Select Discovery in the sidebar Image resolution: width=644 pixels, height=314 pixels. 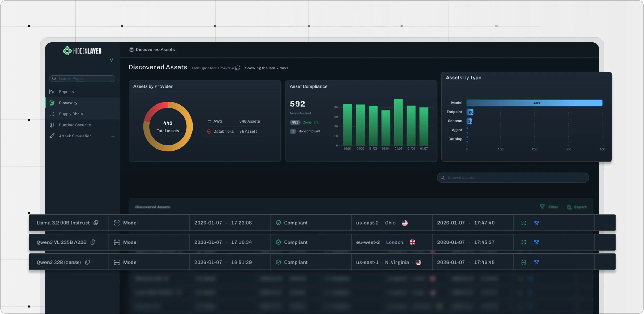click(68, 103)
